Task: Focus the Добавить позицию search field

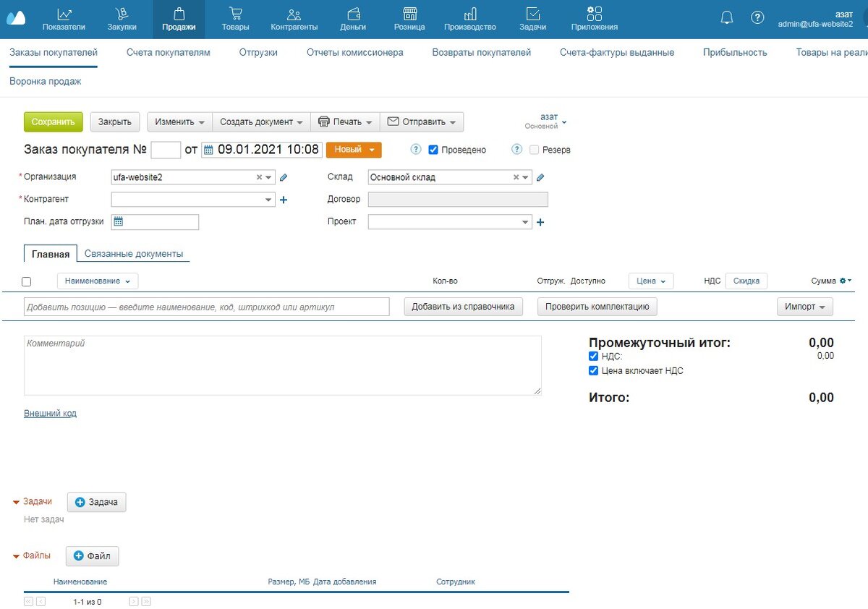Action: click(x=207, y=307)
